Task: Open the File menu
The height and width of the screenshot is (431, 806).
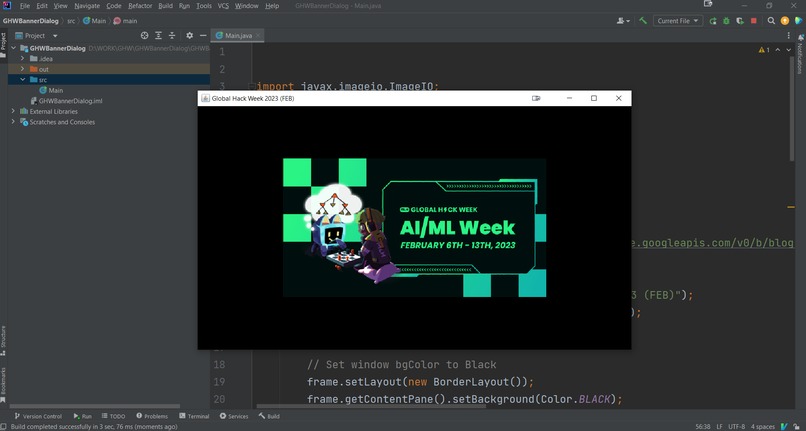Action: tap(25, 6)
